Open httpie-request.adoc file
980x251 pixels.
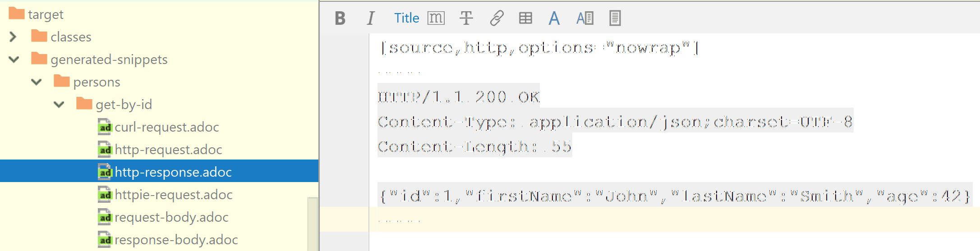click(173, 195)
